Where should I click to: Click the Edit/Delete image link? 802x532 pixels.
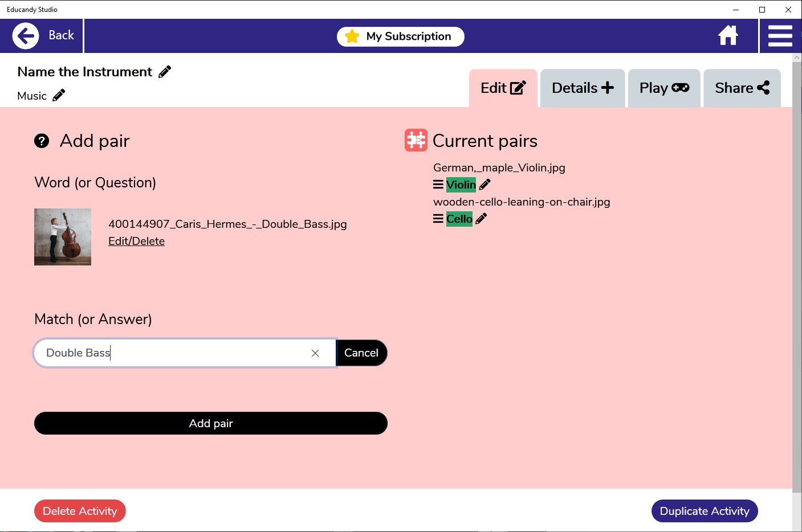click(x=137, y=241)
